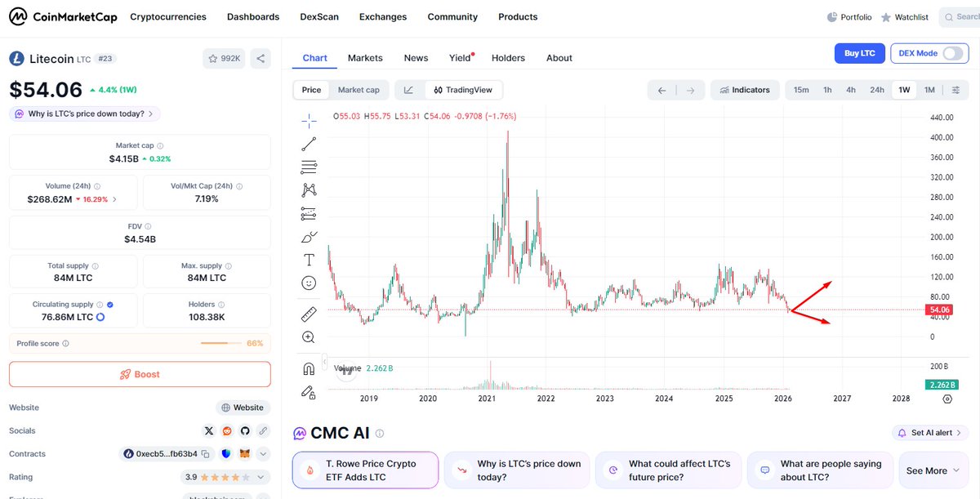
Task: Open the Indicators button
Action: coord(744,90)
